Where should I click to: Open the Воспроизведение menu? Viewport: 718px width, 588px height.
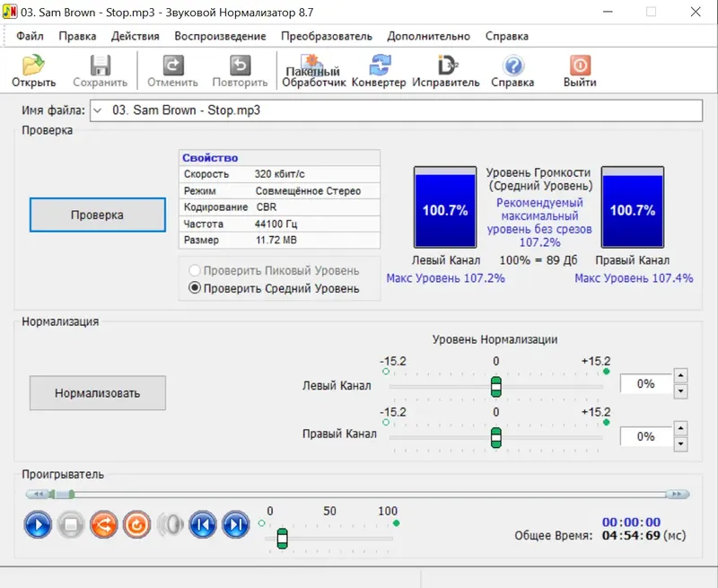[220, 36]
